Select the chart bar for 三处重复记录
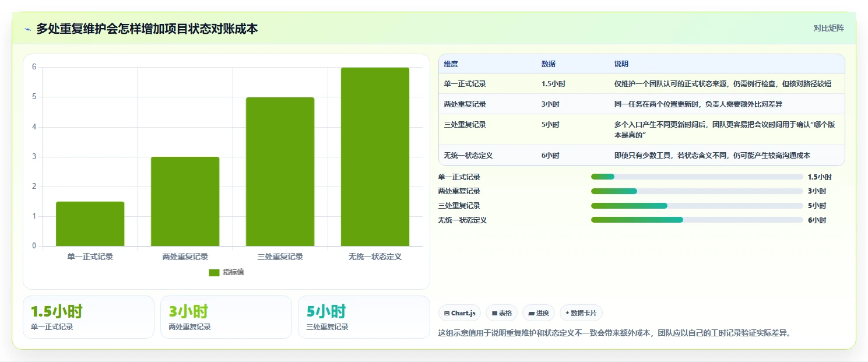This screenshot has width=868, height=362. tap(280, 171)
